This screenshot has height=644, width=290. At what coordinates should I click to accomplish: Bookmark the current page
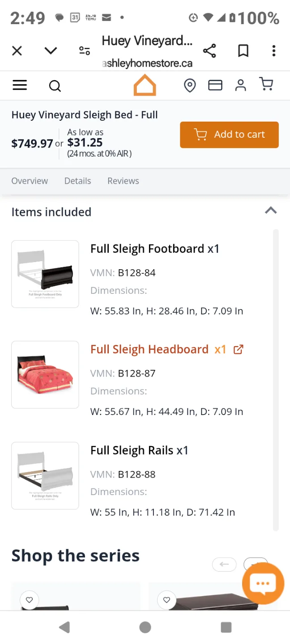tap(243, 51)
